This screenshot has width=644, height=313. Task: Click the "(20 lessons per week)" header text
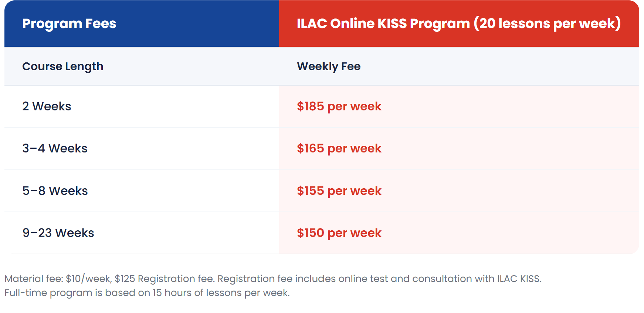pyautogui.click(x=547, y=24)
